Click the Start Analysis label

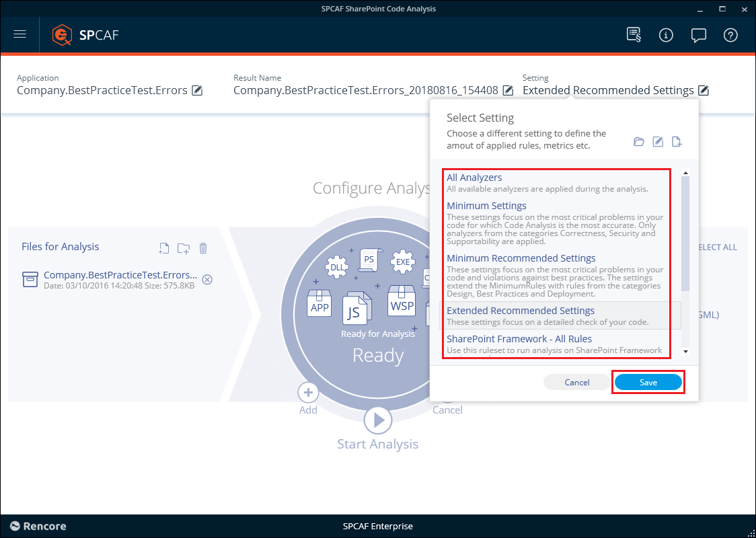pyautogui.click(x=377, y=444)
